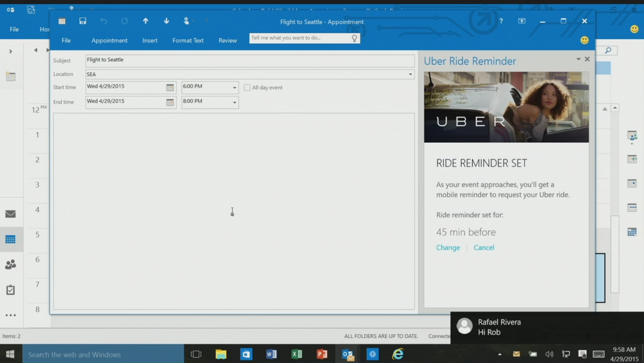
Task: Open Internet Explorer from the taskbar
Action: coord(398,354)
